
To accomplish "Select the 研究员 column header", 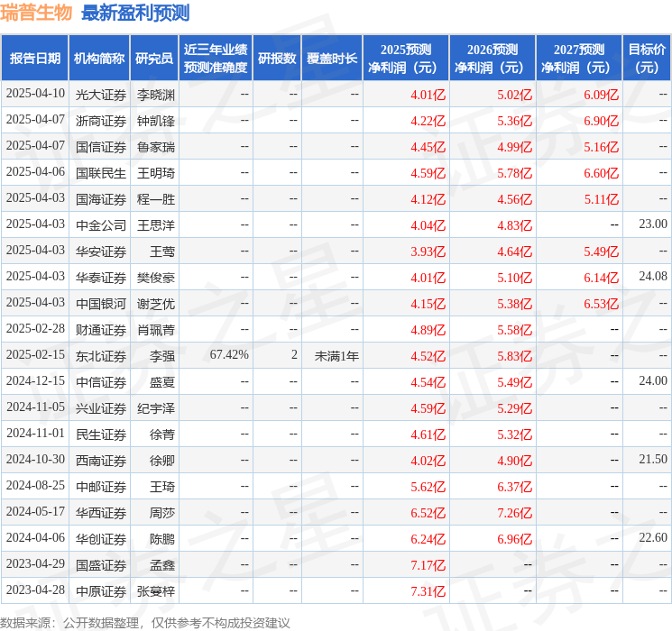I will [154, 59].
